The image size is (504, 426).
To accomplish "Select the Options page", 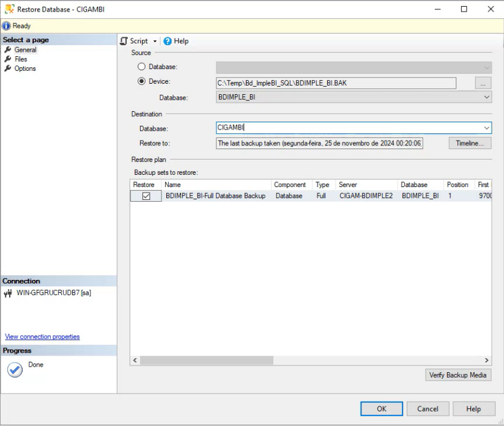I will (x=25, y=68).
